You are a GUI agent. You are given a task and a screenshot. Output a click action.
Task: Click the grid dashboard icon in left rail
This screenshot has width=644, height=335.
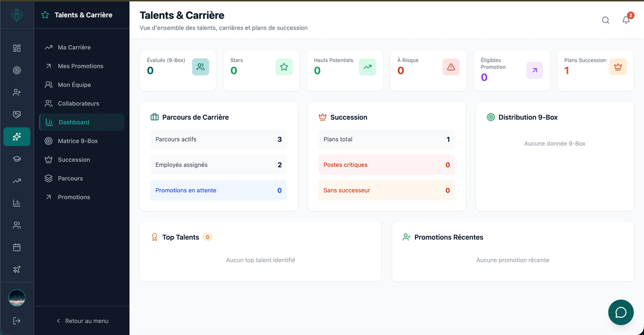click(x=17, y=48)
